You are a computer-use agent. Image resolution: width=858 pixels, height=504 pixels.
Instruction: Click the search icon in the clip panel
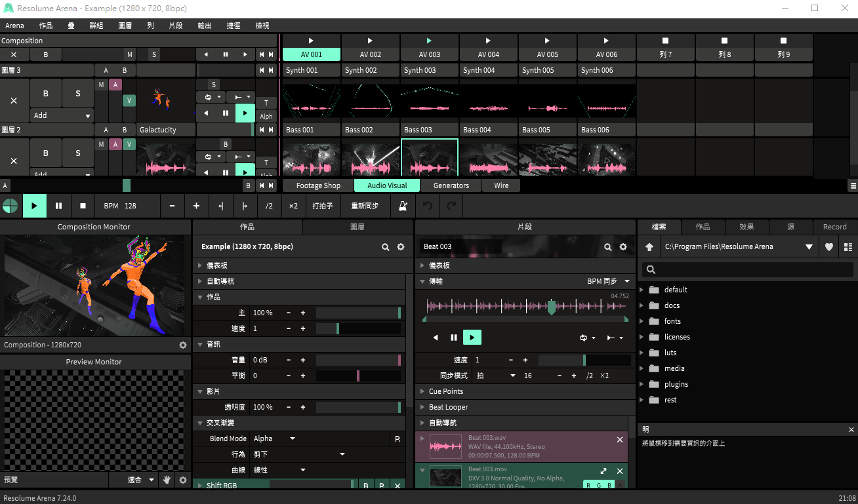[x=608, y=247]
